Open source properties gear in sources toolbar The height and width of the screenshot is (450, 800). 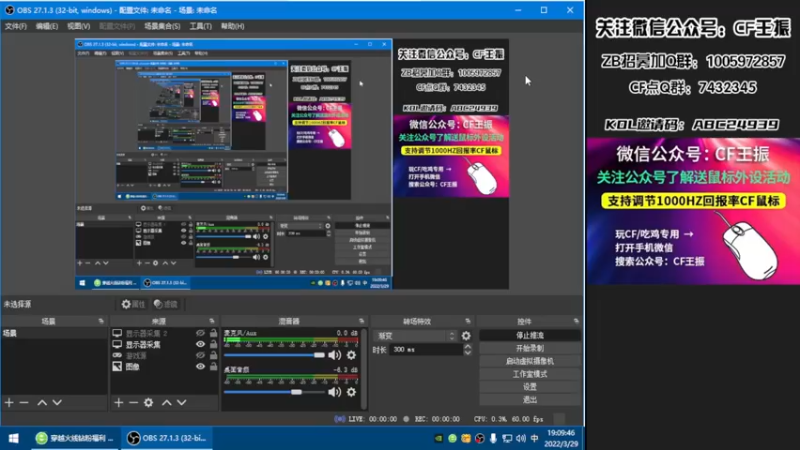pos(148,403)
